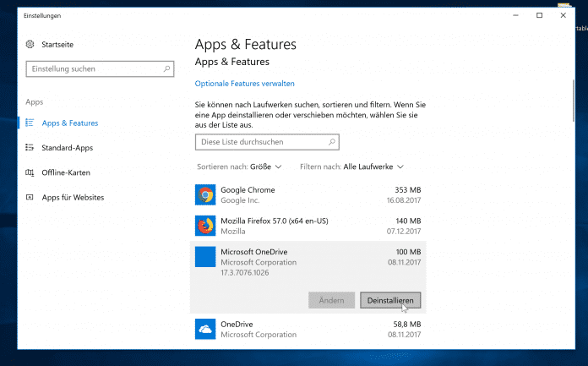Click the Startseite gear icon
Viewport: 588px width, 366px height.
coord(30,44)
